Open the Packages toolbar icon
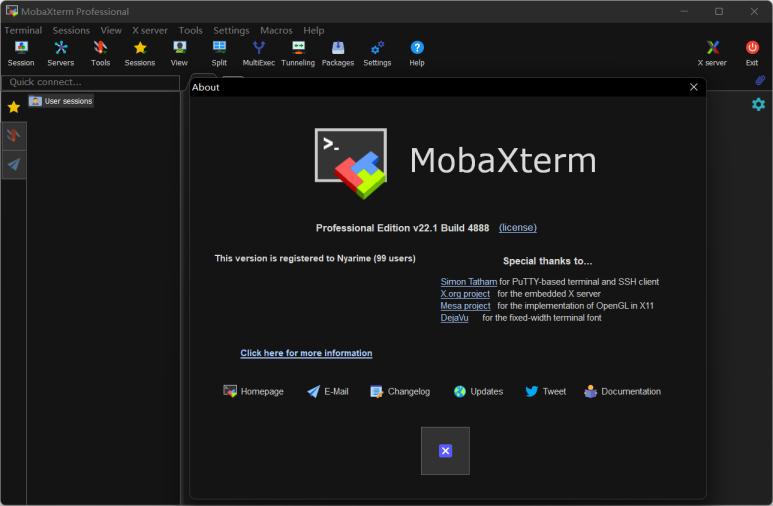This screenshot has height=506, width=773. coord(338,53)
